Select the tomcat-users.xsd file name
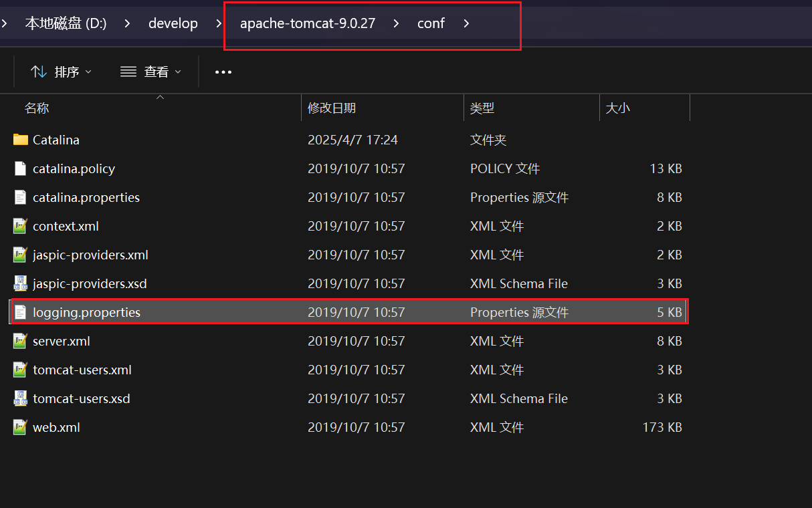Viewport: 812px width, 508px height. click(82, 398)
